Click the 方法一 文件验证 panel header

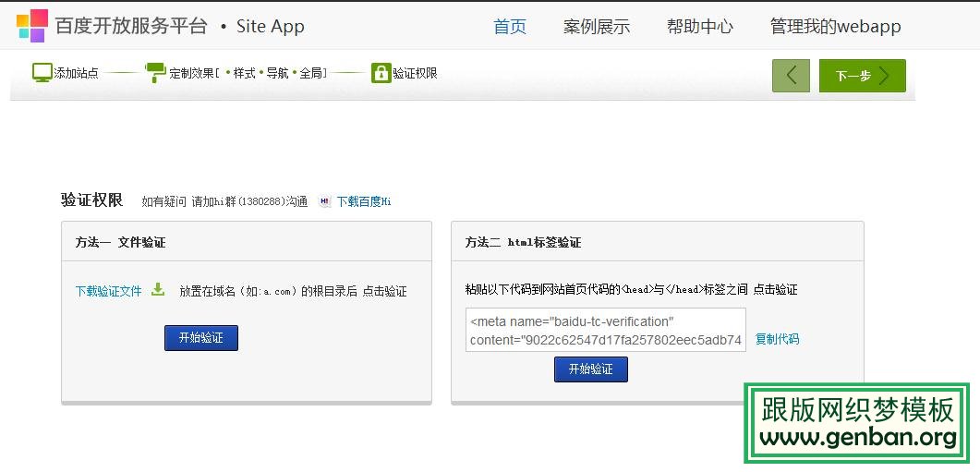247,241
